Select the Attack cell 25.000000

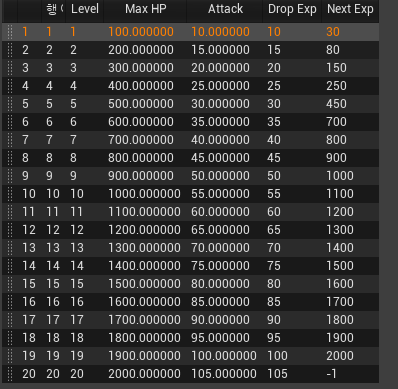[220, 86]
